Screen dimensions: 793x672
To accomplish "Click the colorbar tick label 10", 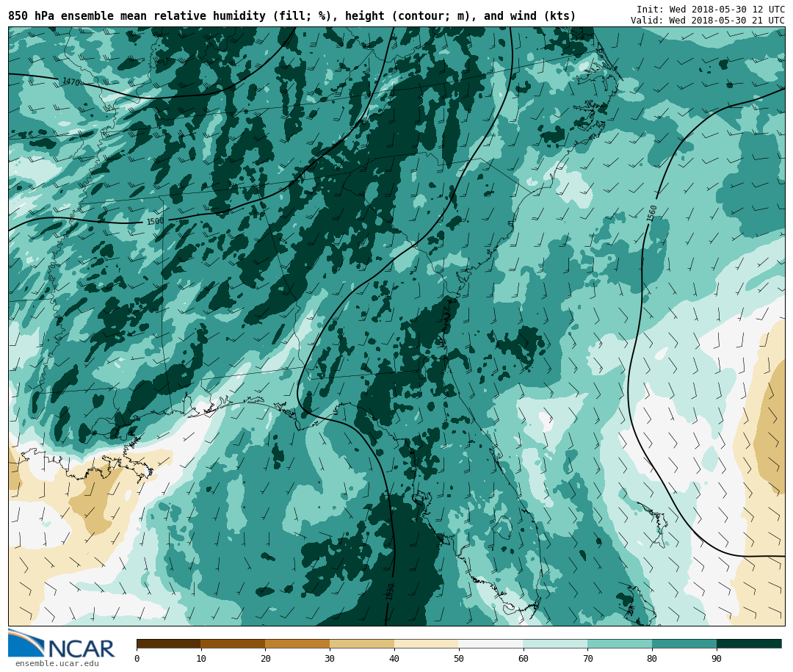I will [200, 658].
